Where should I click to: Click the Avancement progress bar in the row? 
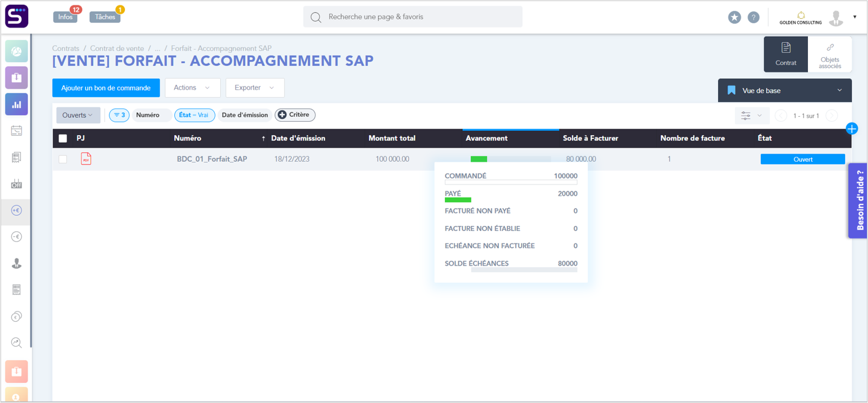[511, 159]
